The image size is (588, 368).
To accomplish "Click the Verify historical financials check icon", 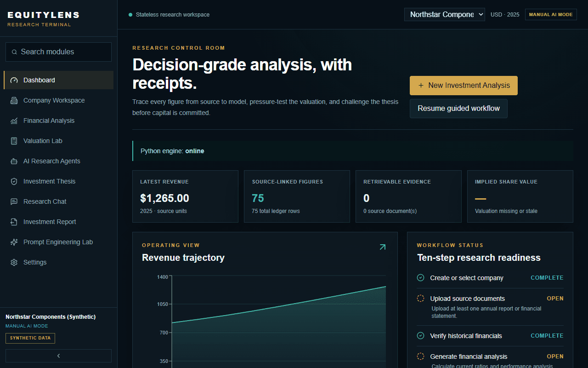I will [x=420, y=336].
